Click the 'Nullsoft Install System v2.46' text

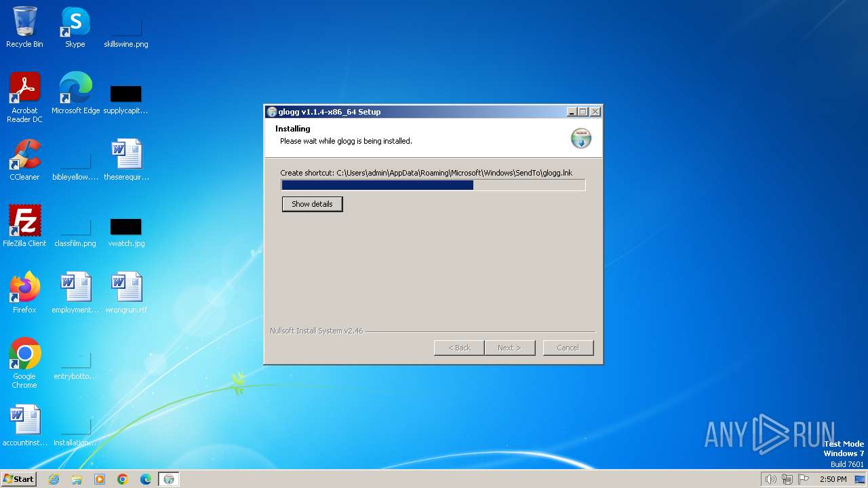[x=317, y=331]
